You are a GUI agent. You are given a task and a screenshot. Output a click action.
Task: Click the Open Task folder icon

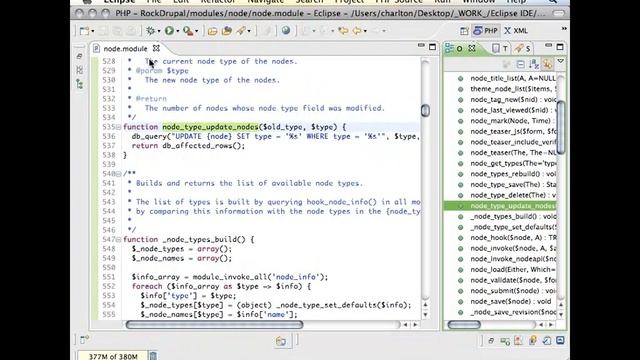(x=227, y=31)
